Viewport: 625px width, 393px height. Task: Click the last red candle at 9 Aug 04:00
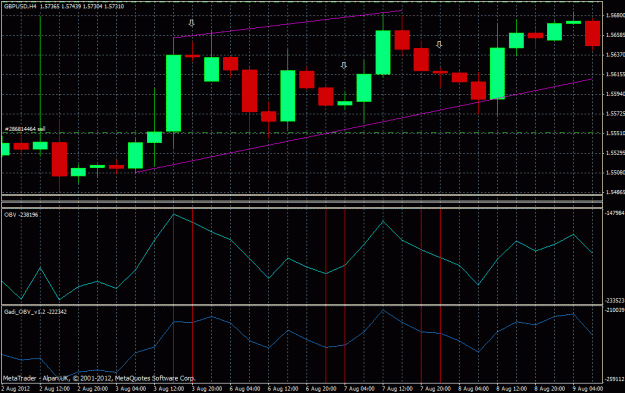(592, 33)
